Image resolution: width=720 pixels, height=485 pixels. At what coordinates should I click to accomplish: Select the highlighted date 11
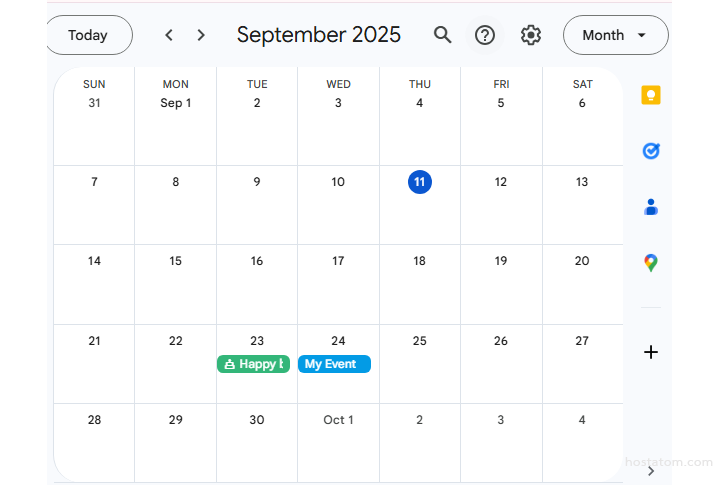(x=420, y=182)
